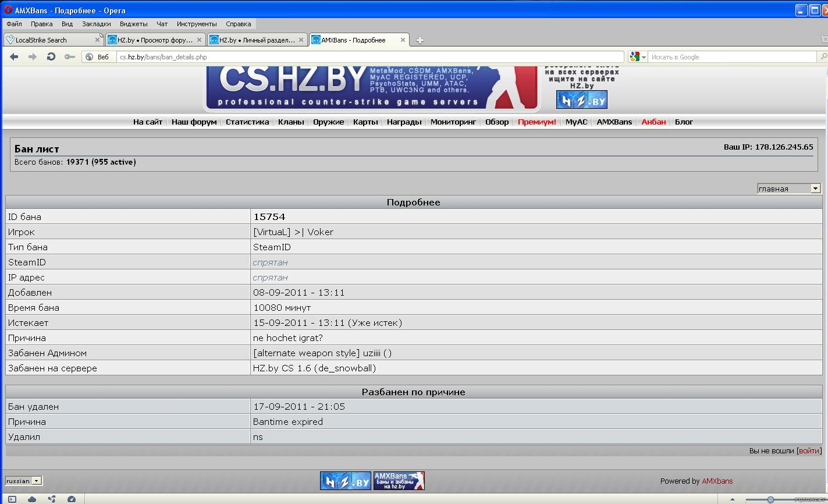This screenshot has width=828, height=504.
Task: Go forward with the Forward arrow
Action: 33,56
